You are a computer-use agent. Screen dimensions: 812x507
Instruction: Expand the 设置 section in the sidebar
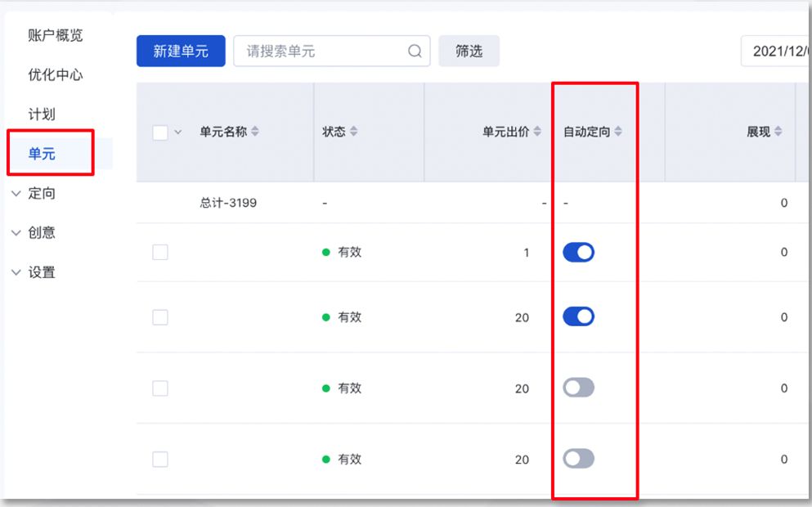(39, 272)
